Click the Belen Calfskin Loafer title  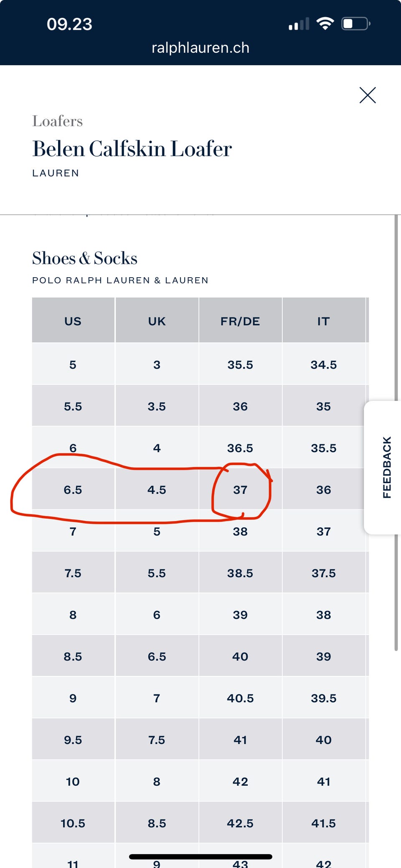pos(132,149)
